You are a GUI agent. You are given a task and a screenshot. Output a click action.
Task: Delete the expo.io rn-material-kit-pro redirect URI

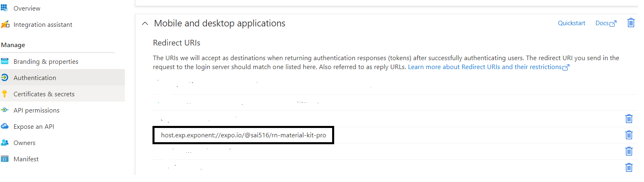[629, 135]
